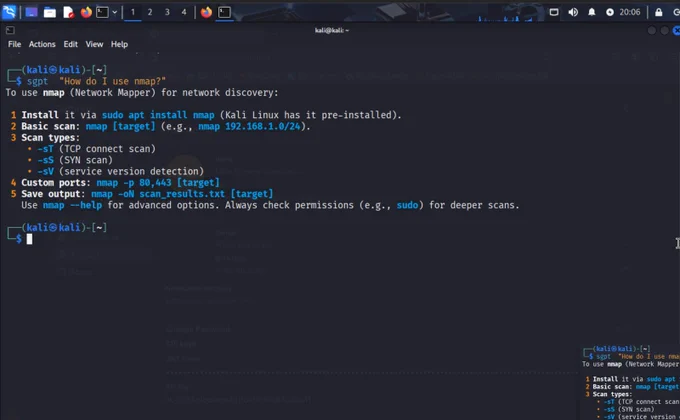The image size is (680, 420).
Task: Click the "nmap 192.168.1.0/24" example
Action: tap(249, 126)
